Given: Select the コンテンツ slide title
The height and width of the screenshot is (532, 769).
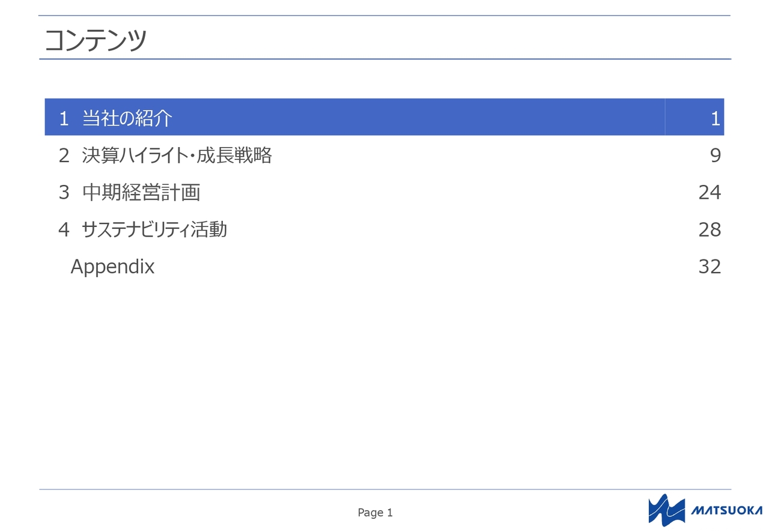Looking at the screenshot, I should (96, 40).
